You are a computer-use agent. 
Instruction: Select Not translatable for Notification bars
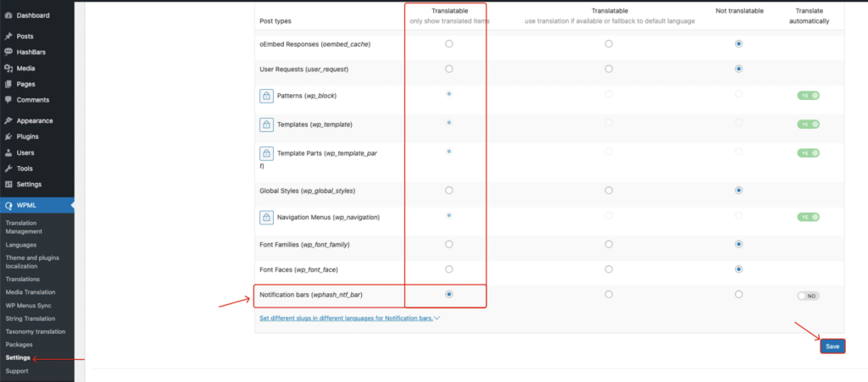[x=738, y=295]
